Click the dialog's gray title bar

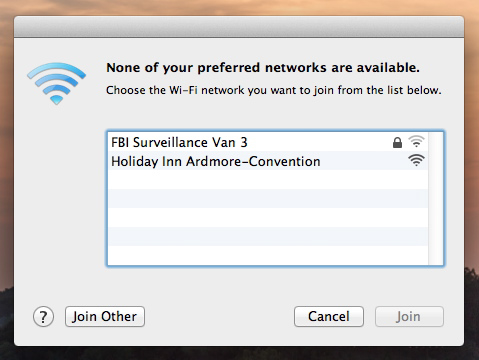pyautogui.click(x=239, y=27)
